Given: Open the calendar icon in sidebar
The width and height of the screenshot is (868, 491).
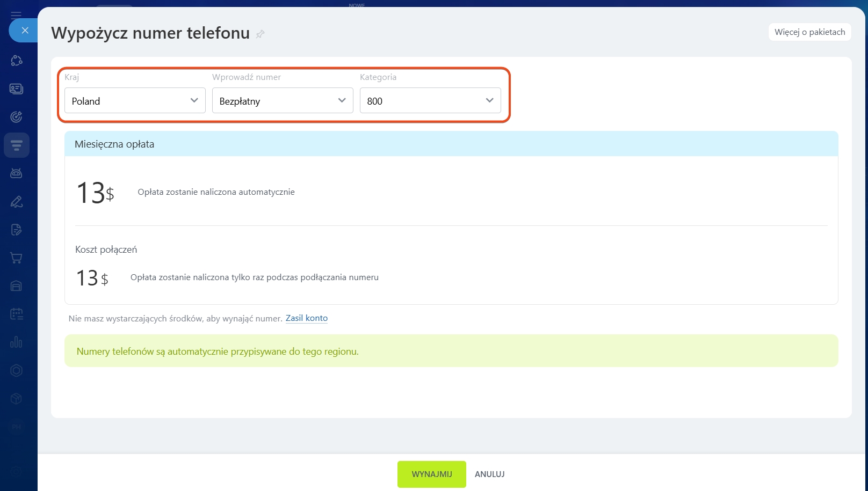Looking at the screenshot, I should pos(17,314).
